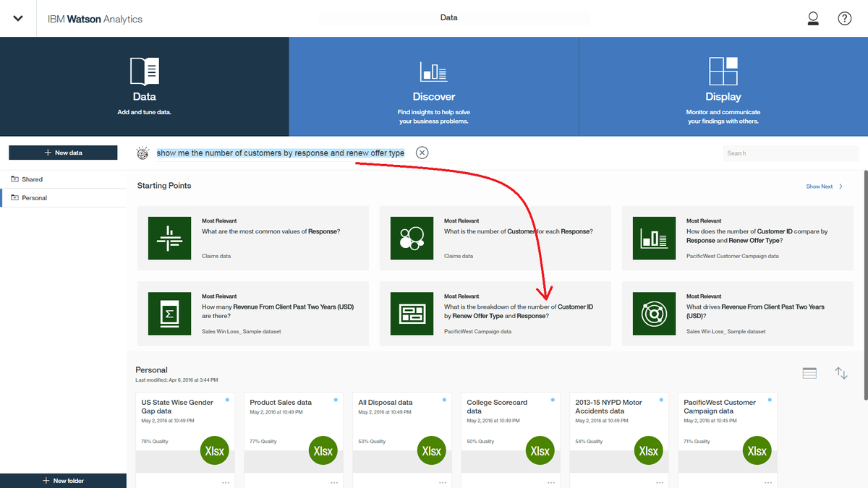Open All Disposal data Xlsx icon
The height and width of the screenshot is (488, 868).
coord(431,451)
